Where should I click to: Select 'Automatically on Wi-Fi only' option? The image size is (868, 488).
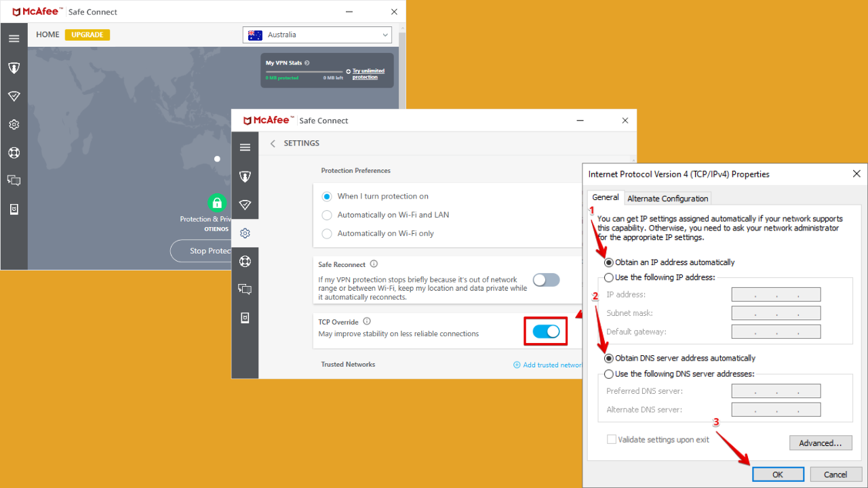pos(326,233)
